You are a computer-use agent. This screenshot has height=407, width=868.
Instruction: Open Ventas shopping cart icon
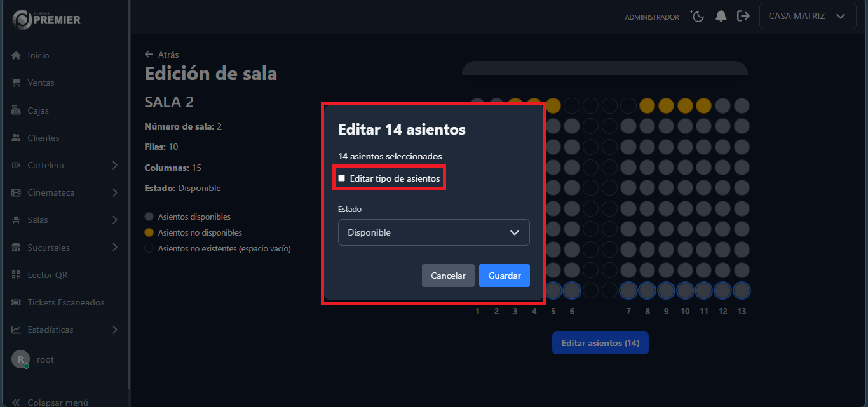[x=17, y=83]
